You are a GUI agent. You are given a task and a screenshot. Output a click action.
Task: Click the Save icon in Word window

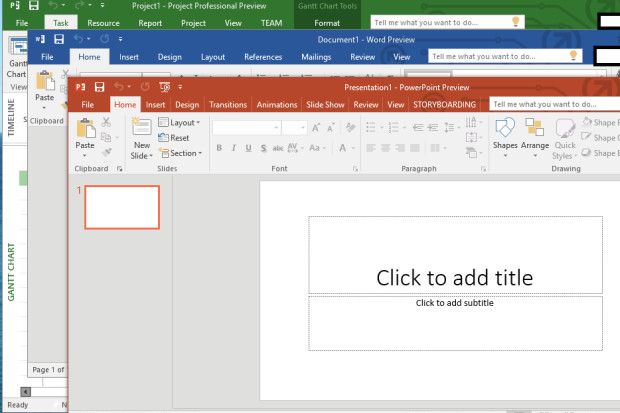59,39
